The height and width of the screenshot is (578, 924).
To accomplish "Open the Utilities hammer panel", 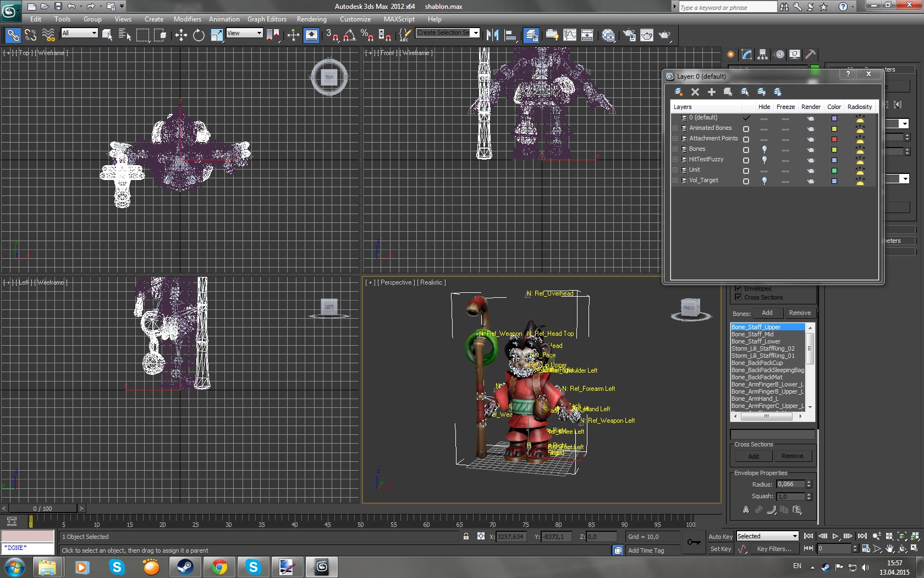I will 810,54.
